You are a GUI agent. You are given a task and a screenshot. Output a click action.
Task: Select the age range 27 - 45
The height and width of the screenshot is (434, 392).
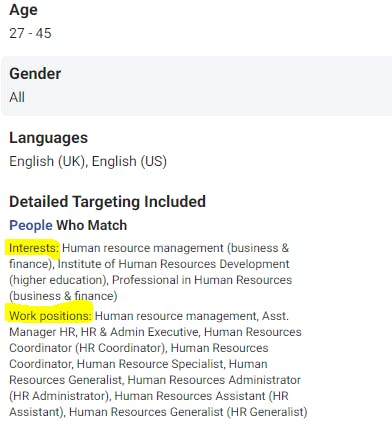[30, 33]
